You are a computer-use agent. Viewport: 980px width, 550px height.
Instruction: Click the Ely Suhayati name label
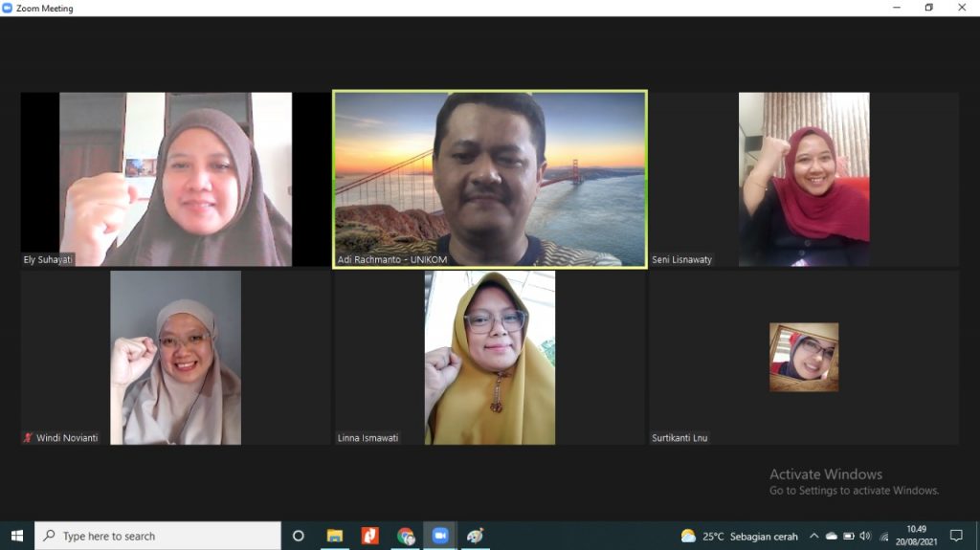point(48,259)
